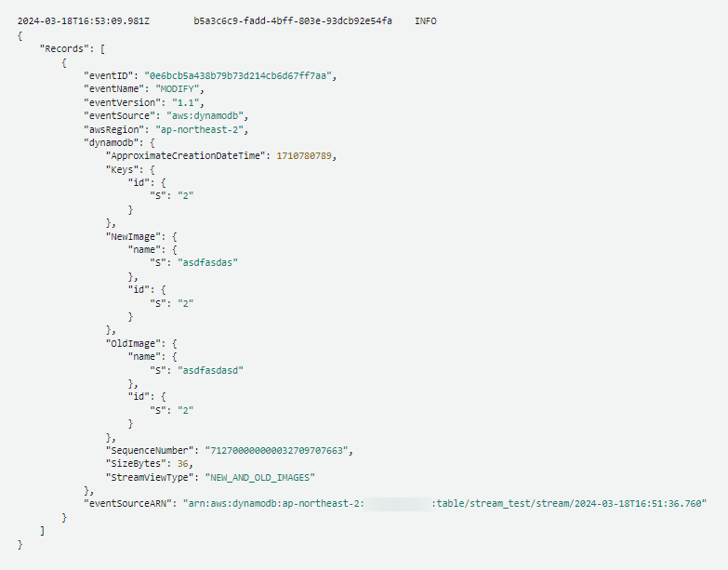Click the new name value "asdfasdas"

point(205,263)
